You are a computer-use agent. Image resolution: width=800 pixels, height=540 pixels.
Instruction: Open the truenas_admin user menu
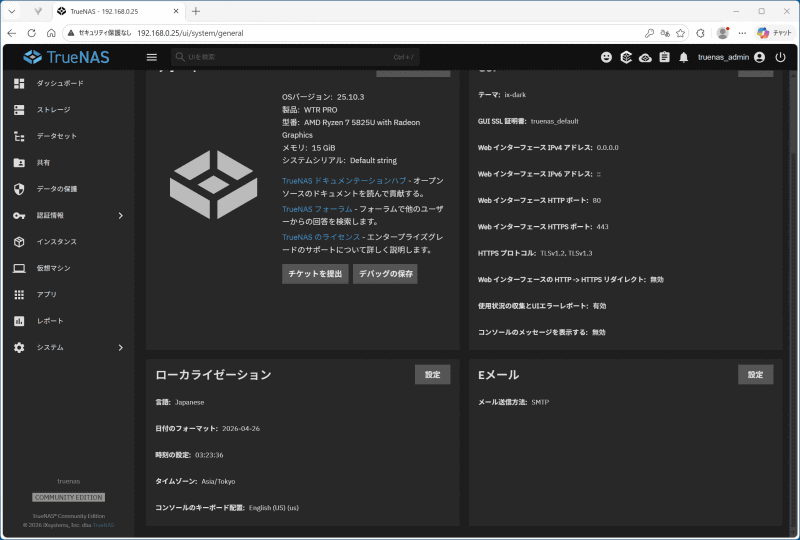pyautogui.click(x=732, y=57)
